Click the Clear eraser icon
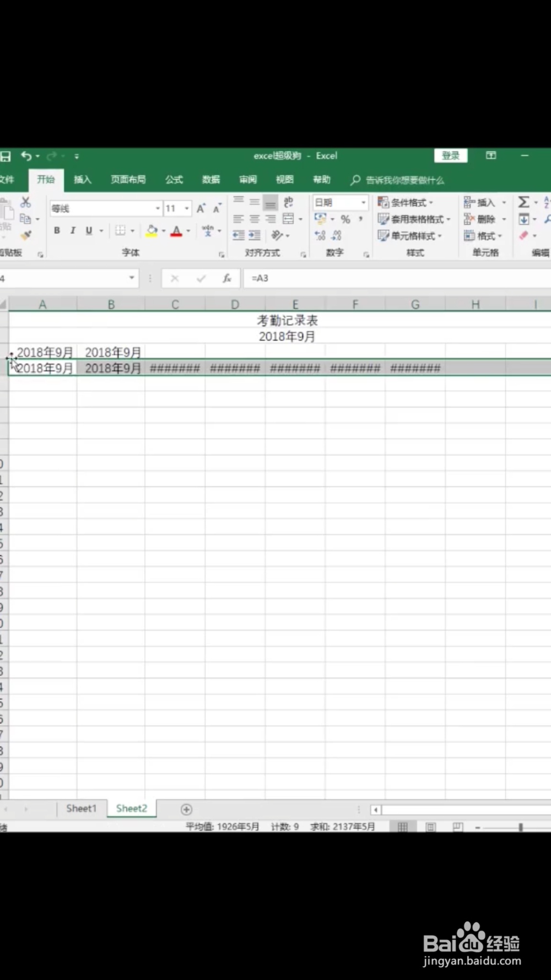551x980 pixels. point(523,236)
